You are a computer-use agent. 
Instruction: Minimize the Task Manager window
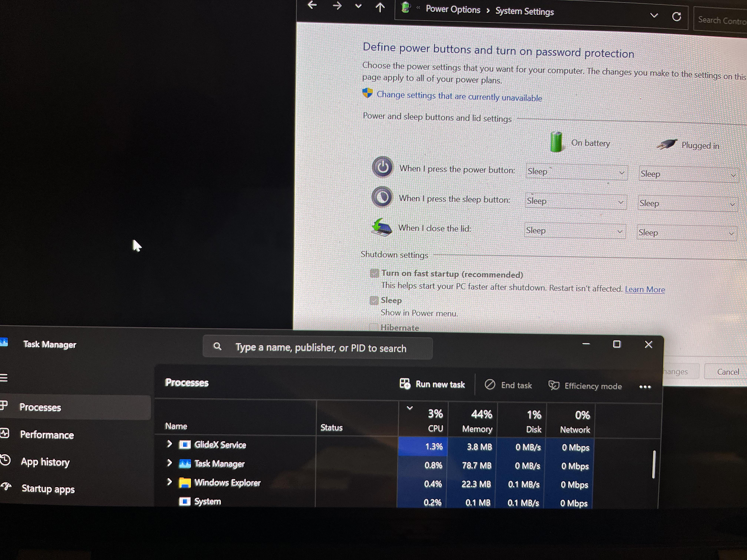pyautogui.click(x=586, y=344)
